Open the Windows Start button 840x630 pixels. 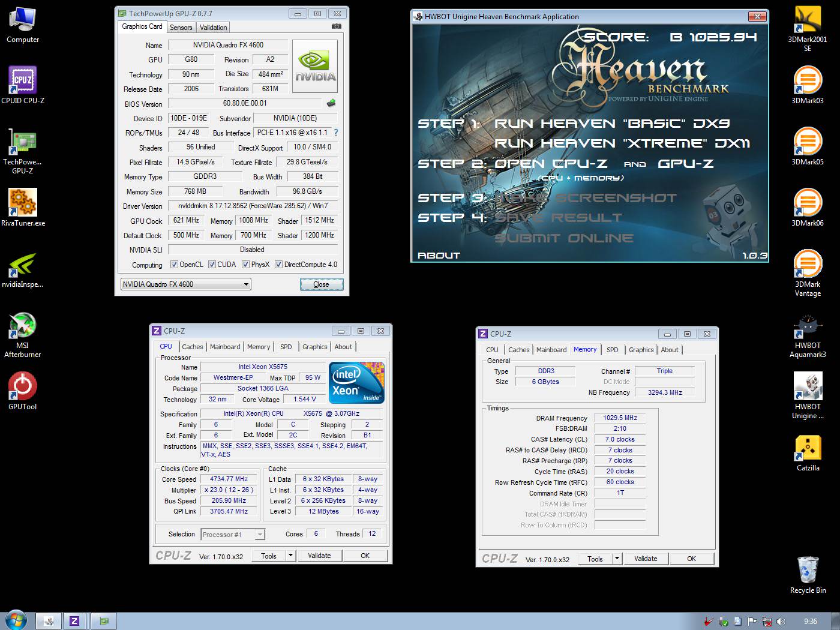(x=16, y=620)
